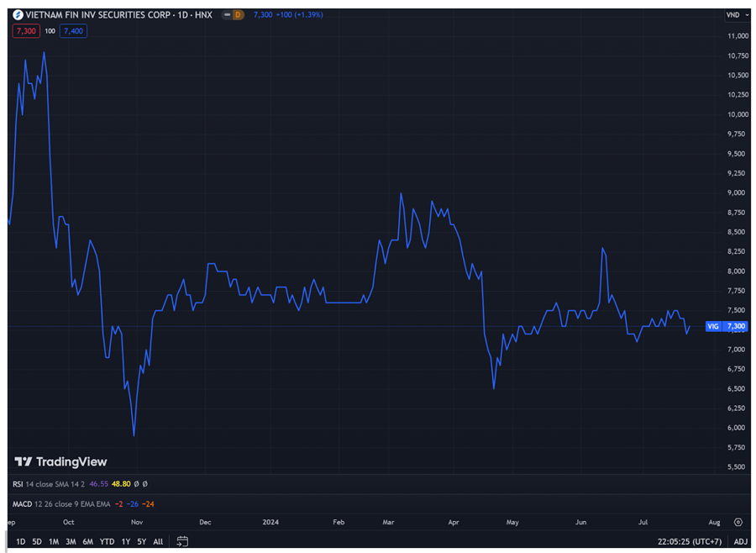Switch to the 1Y time range
The image size is (756, 553).
[x=126, y=541]
